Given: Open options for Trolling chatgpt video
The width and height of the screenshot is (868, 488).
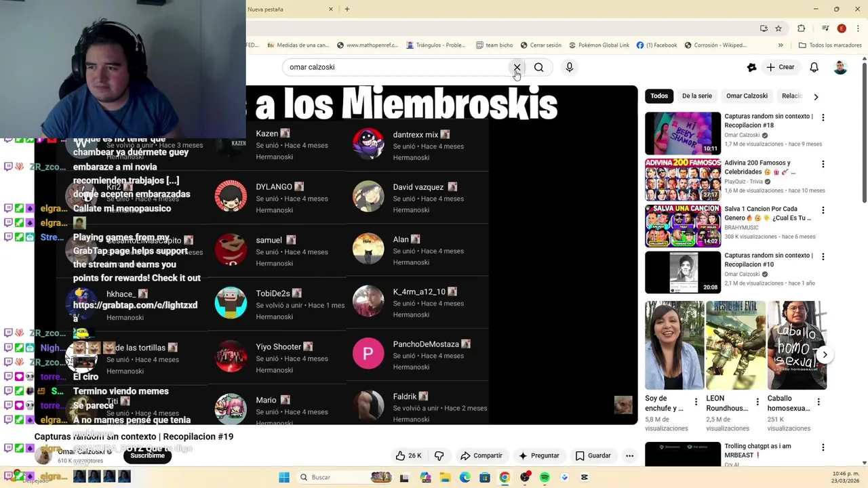Looking at the screenshot, I should pos(823,447).
